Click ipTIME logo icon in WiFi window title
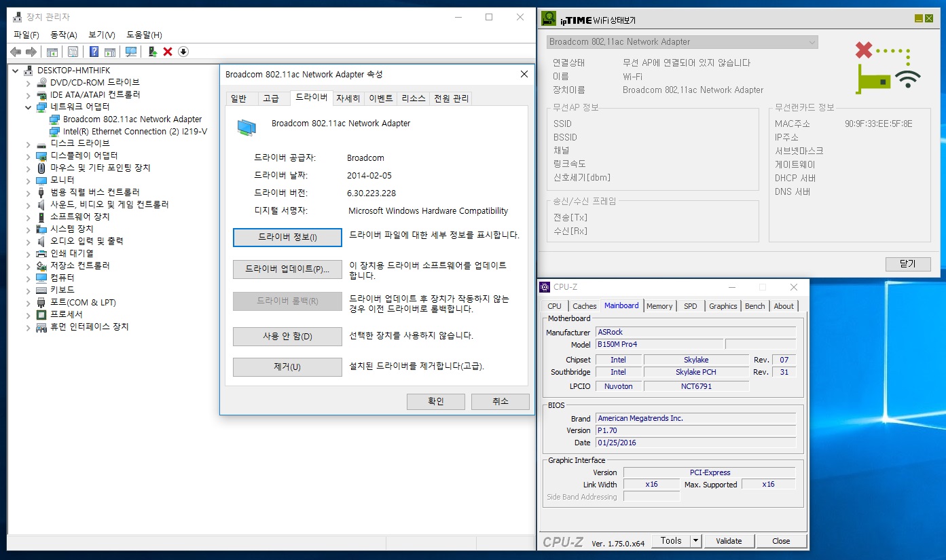 pos(549,19)
